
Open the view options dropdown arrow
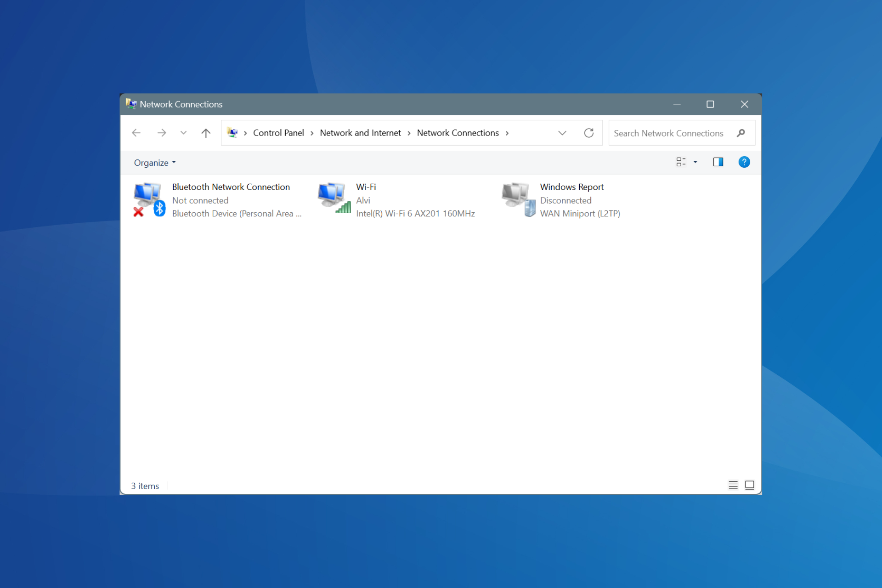click(x=695, y=162)
